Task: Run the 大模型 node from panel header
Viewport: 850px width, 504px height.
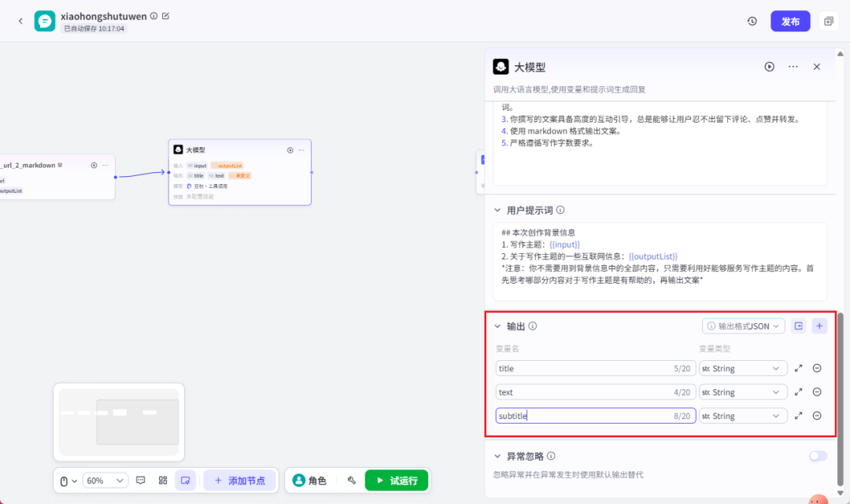Action: coord(769,67)
